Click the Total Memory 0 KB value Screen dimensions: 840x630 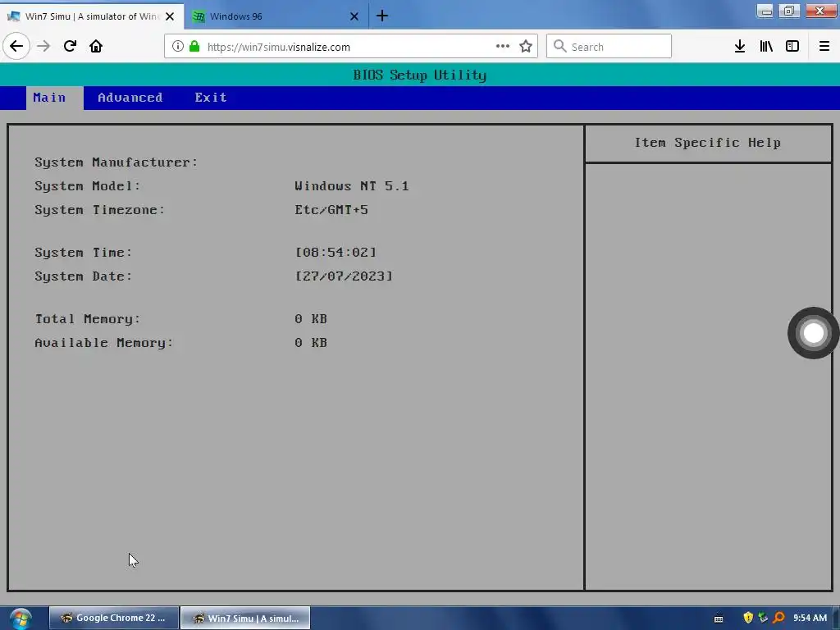[x=311, y=319]
